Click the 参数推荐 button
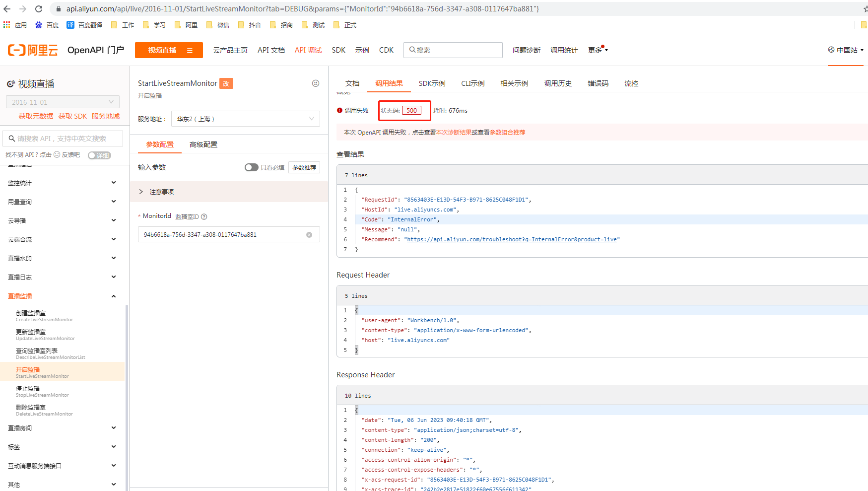Screen dimensions: 868x491 [304, 167]
